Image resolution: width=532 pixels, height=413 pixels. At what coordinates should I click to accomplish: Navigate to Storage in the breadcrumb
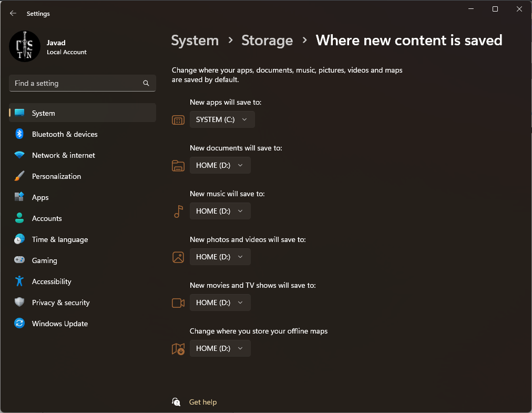click(x=267, y=41)
